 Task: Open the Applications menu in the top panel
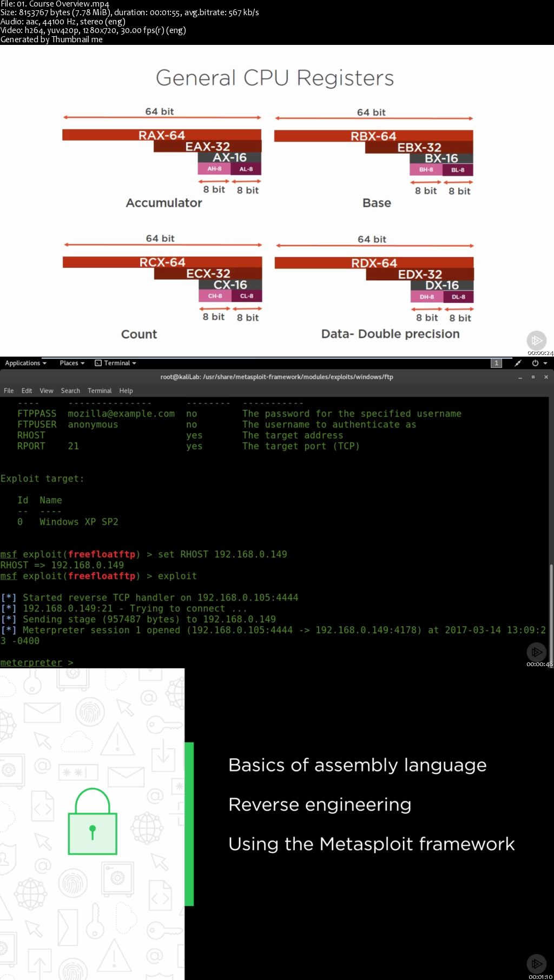coord(25,363)
